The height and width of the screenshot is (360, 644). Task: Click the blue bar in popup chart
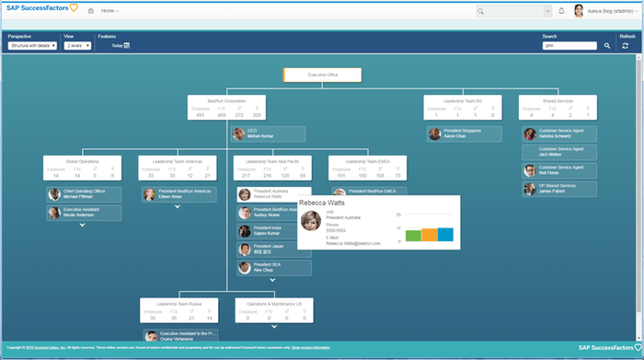pyautogui.click(x=445, y=235)
